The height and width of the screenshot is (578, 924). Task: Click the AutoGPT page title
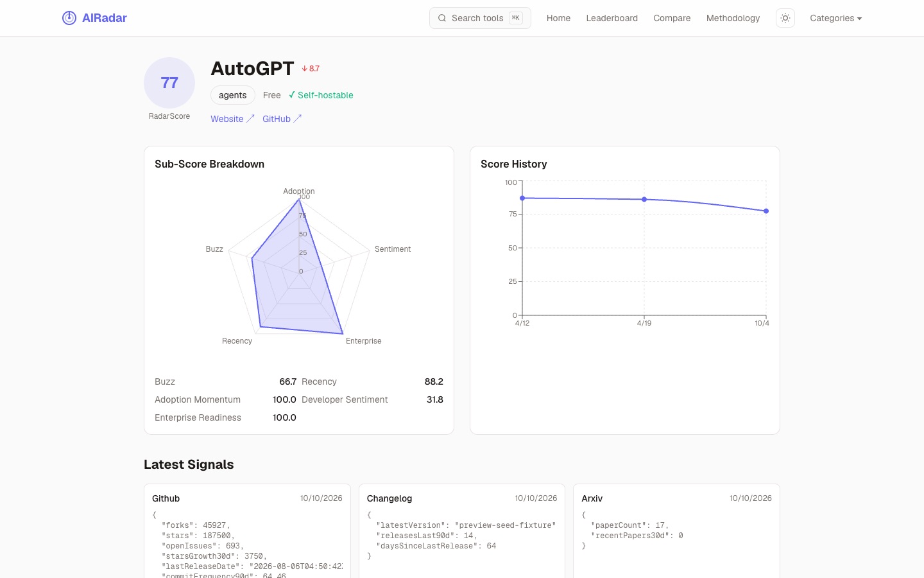pyautogui.click(x=252, y=69)
